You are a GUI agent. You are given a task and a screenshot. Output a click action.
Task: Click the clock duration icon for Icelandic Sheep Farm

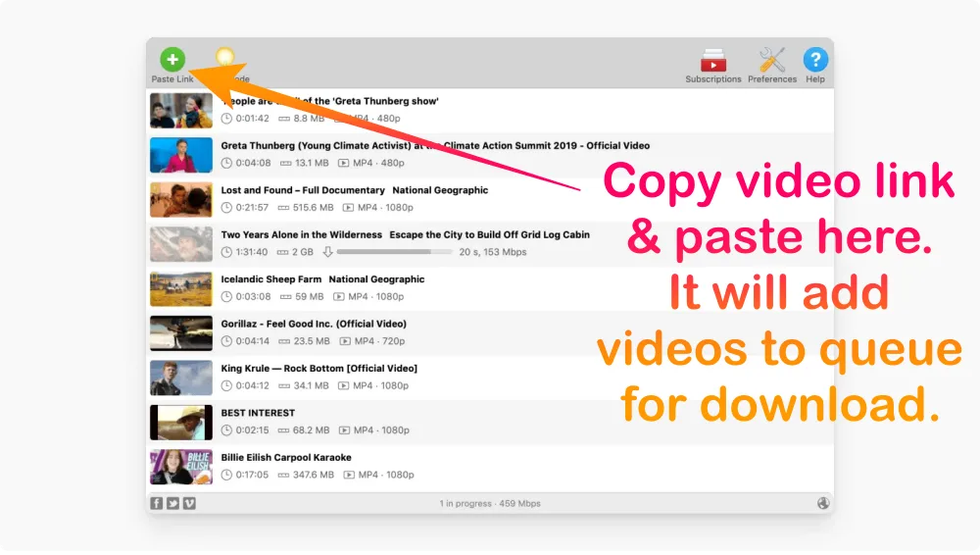(x=227, y=296)
